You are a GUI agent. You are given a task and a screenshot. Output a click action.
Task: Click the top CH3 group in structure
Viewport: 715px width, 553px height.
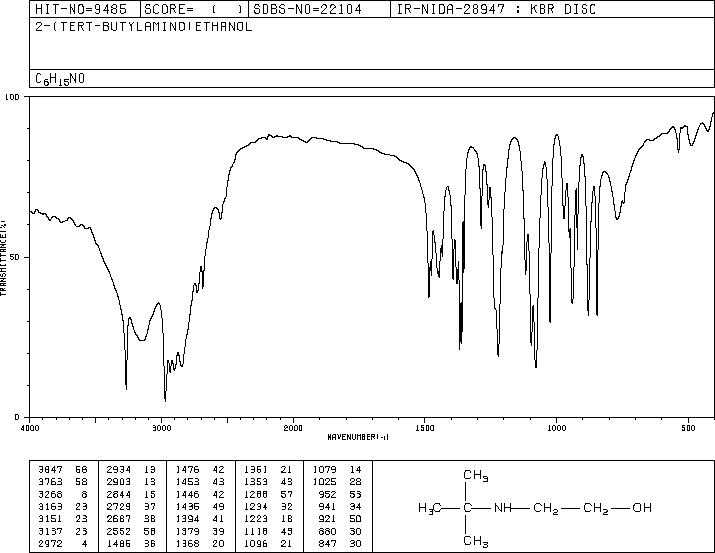pyautogui.click(x=476, y=475)
